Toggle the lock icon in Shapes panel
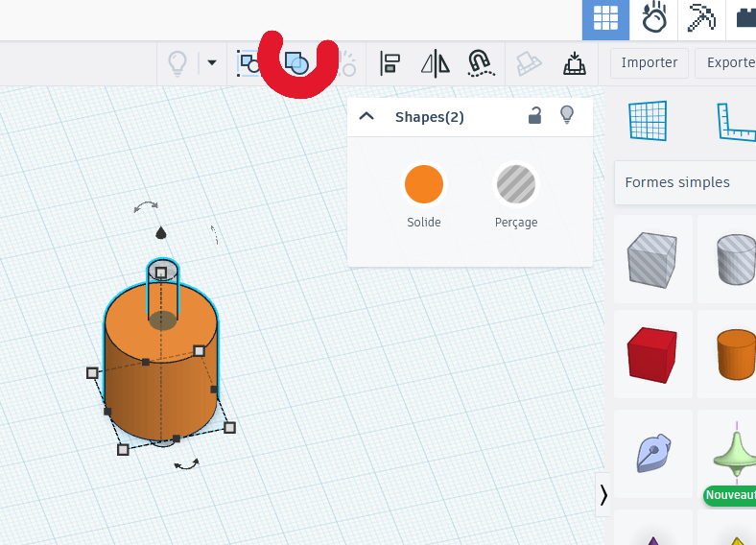Screen dimensions: 756x545 (534, 116)
